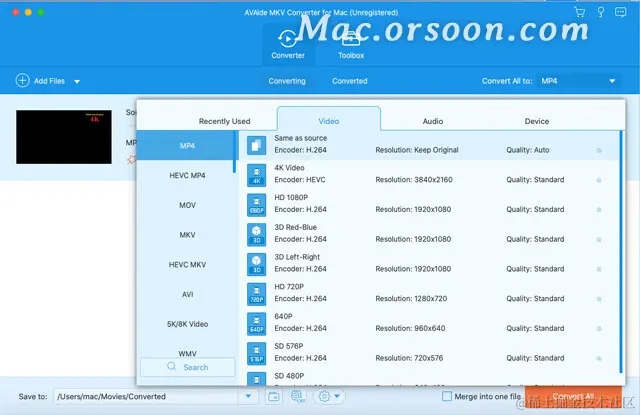Select the SD 576P preset icon
This screenshot has height=415, width=640.
[x=256, y=353]
